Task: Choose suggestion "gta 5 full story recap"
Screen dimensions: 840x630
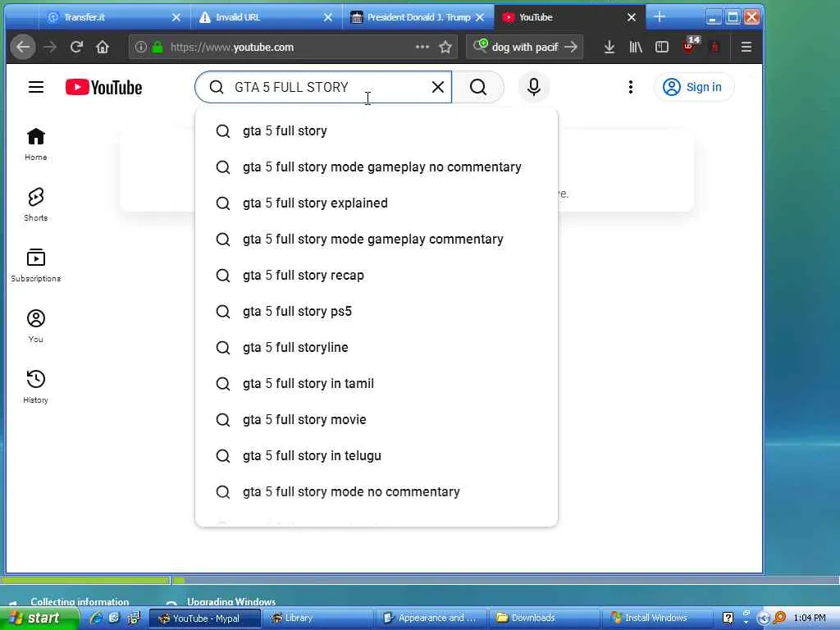Action: (377, 276)
